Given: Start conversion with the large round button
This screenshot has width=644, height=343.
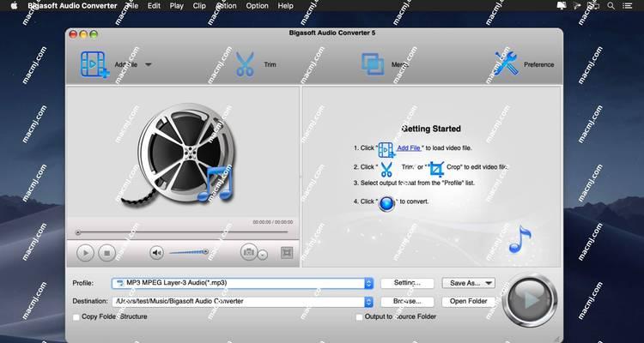Looking at the screenshot, I should (530, 300).
